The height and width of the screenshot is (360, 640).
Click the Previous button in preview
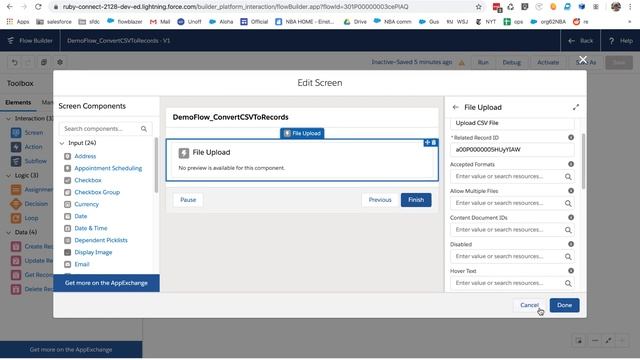coord(380,200)
